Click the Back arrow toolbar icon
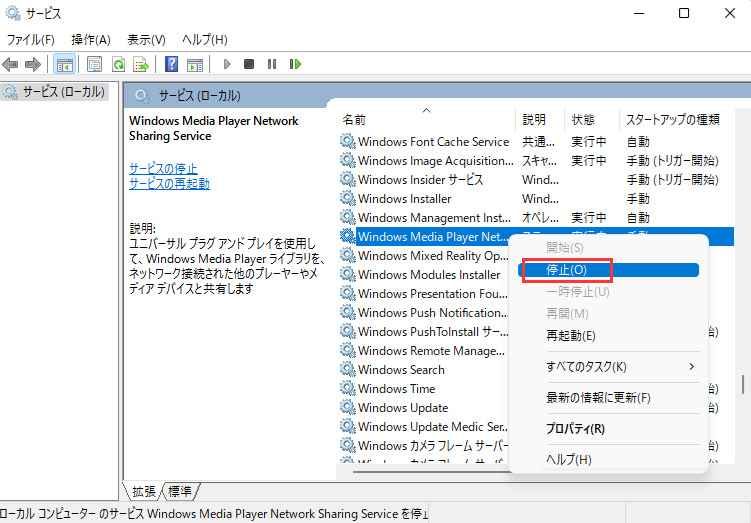The image size is (751, 523). pos(10,64)
